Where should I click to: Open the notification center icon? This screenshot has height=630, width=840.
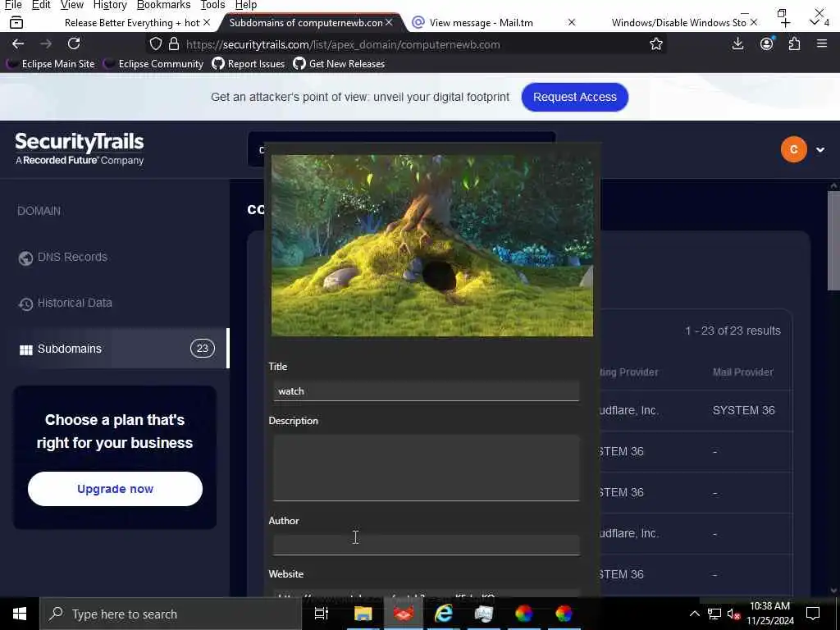(813, 614)
